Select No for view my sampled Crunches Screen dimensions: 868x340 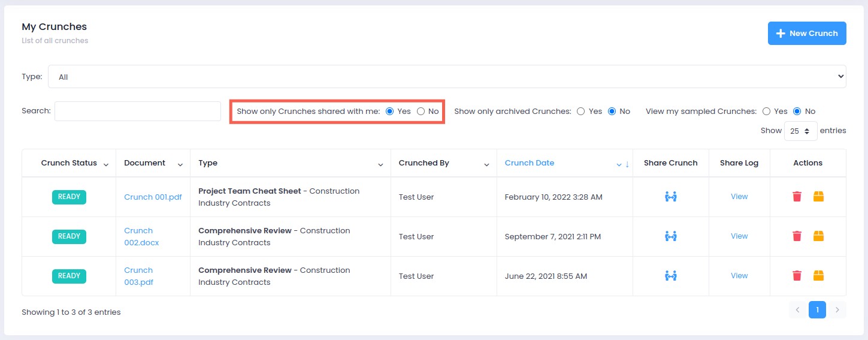[797, 112]
